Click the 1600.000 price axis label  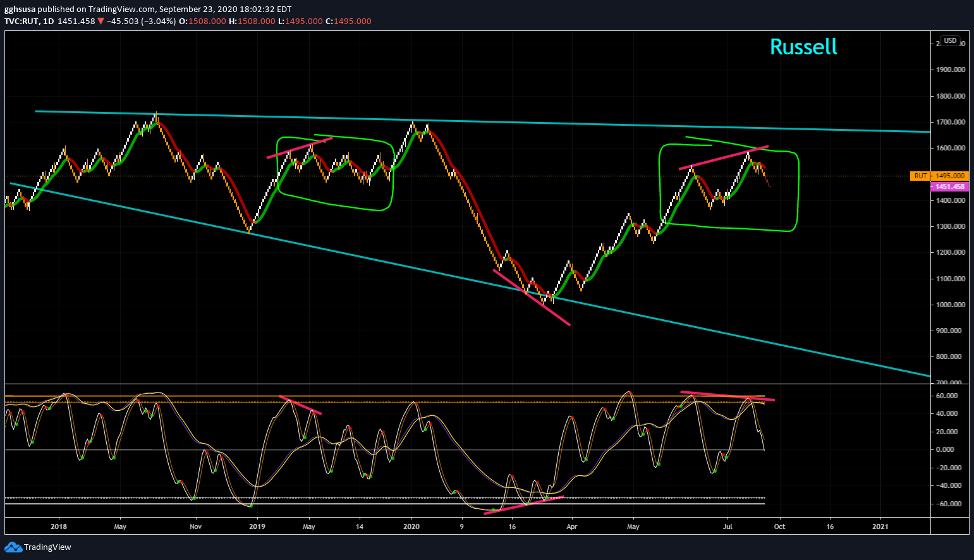coord(950,148)
